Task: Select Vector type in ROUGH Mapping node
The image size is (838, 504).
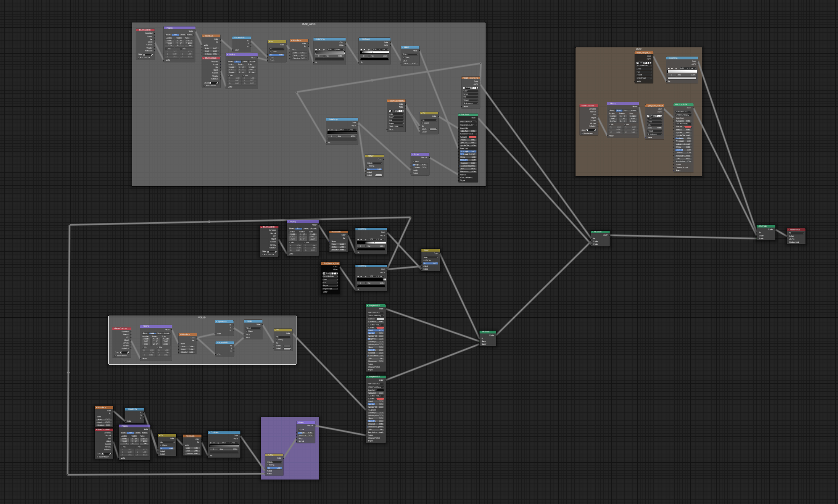Action: point(159,333)
